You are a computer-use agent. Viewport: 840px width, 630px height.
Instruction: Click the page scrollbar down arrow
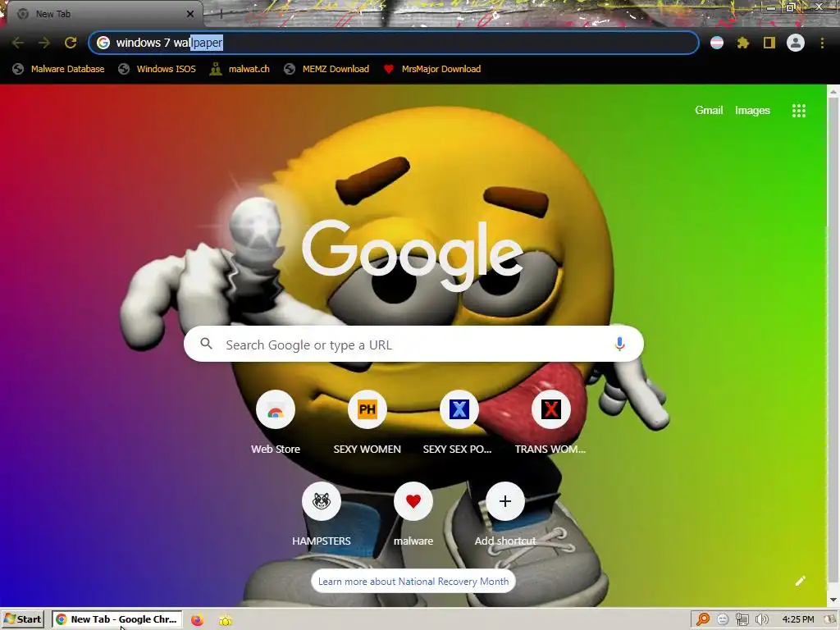pyautogui.click(x=833, y=600)
